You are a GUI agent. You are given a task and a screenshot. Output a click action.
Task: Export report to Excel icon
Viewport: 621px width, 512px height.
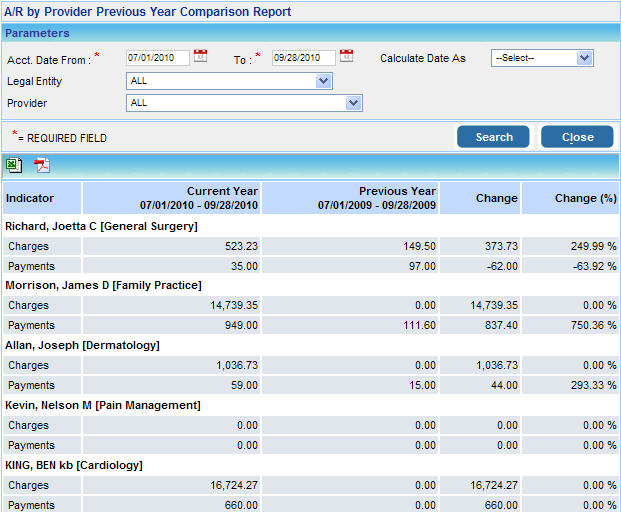[13, 165]
